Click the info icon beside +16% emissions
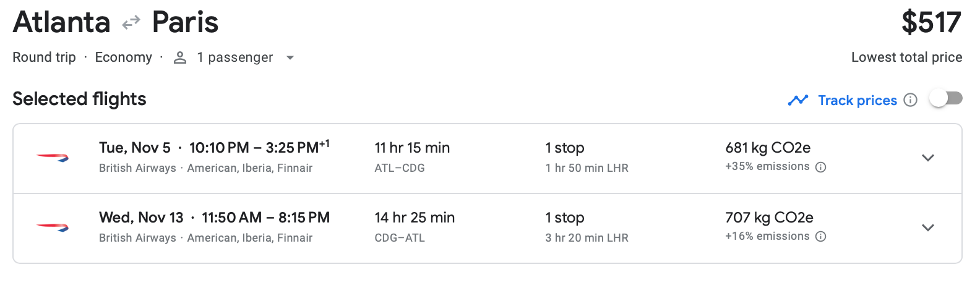980x288 pixels. point(821,237)
